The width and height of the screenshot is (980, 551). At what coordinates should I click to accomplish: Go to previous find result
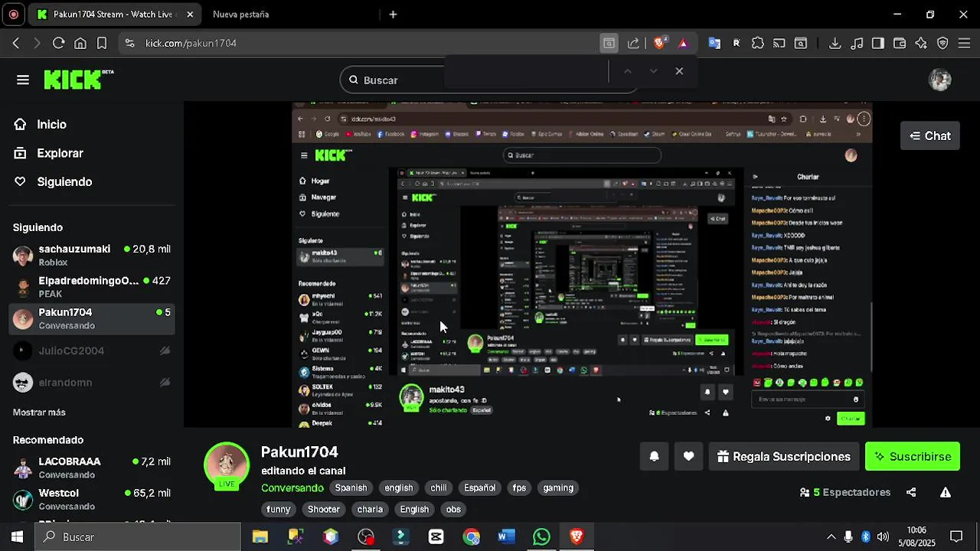point(627,71)
